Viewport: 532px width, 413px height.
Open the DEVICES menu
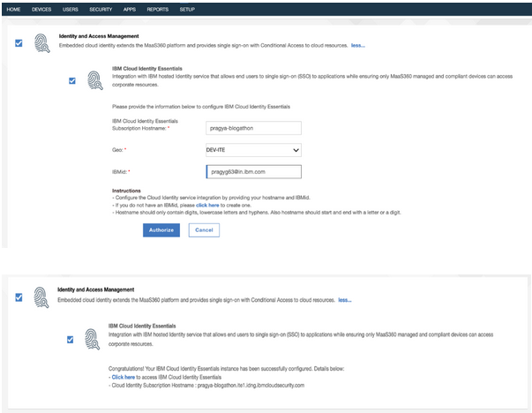[41, 10]
